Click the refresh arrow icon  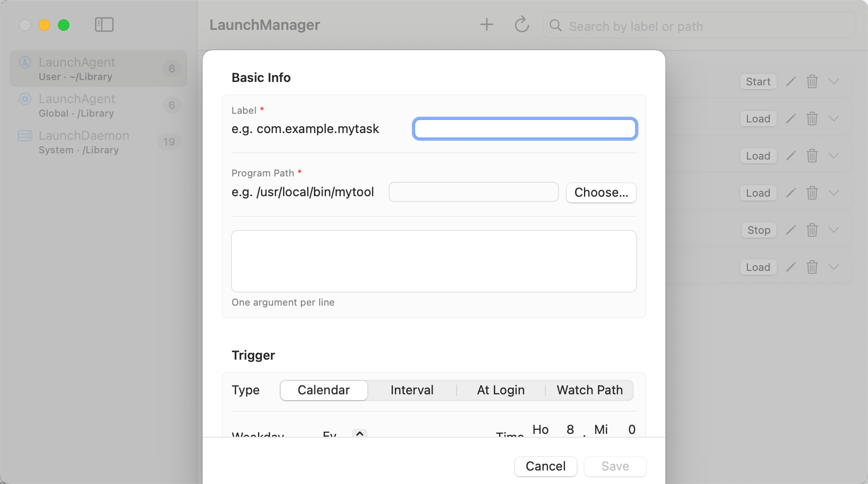(522, 25)
